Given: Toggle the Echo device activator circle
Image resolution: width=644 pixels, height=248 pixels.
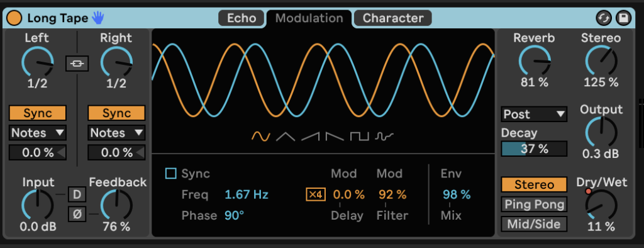Looking at the screenshot, I should 14,18.
